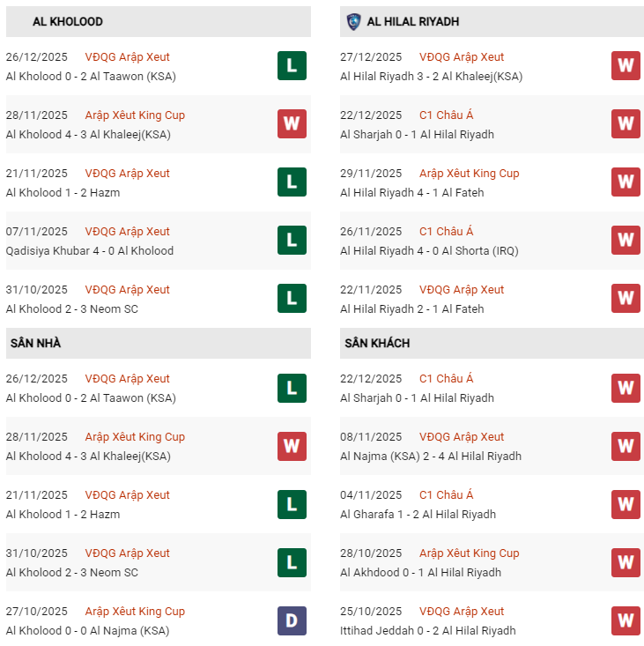
Task: Click W badge beside Al Najma 2-4 Al Hilal
Action: pos(625,445)
